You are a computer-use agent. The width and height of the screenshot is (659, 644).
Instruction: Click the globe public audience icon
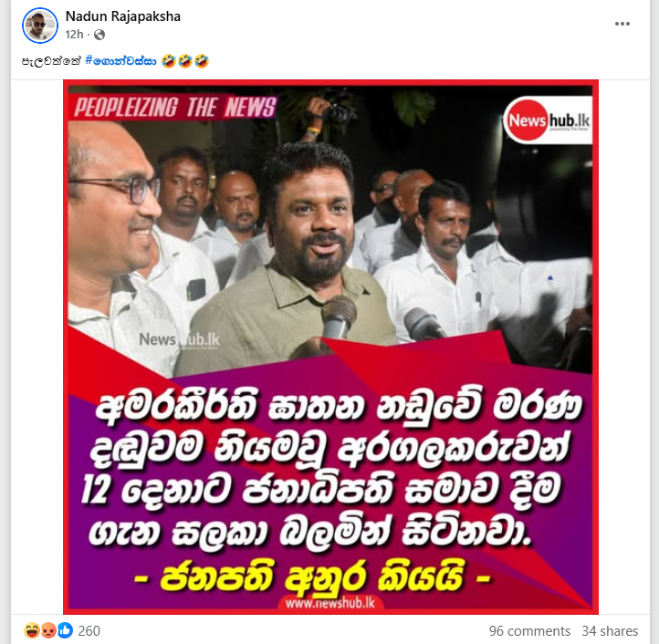[99, 35]
